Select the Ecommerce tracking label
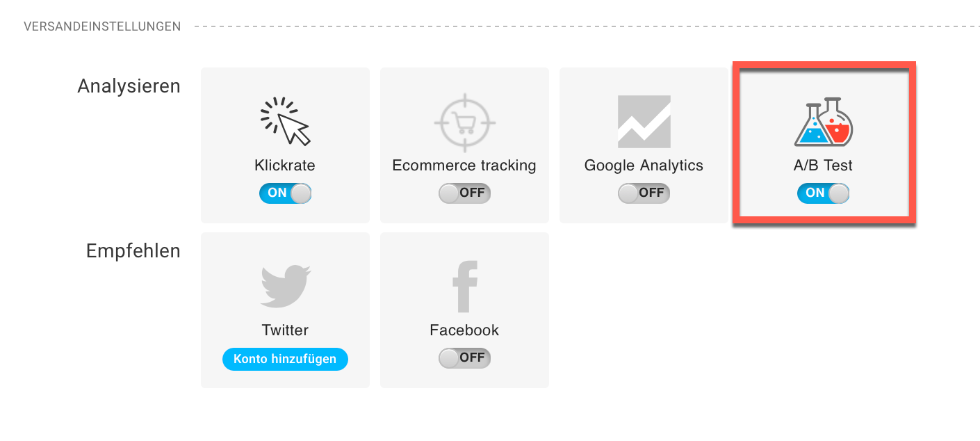Screen dimensions: 980x441 click(464, 166)
